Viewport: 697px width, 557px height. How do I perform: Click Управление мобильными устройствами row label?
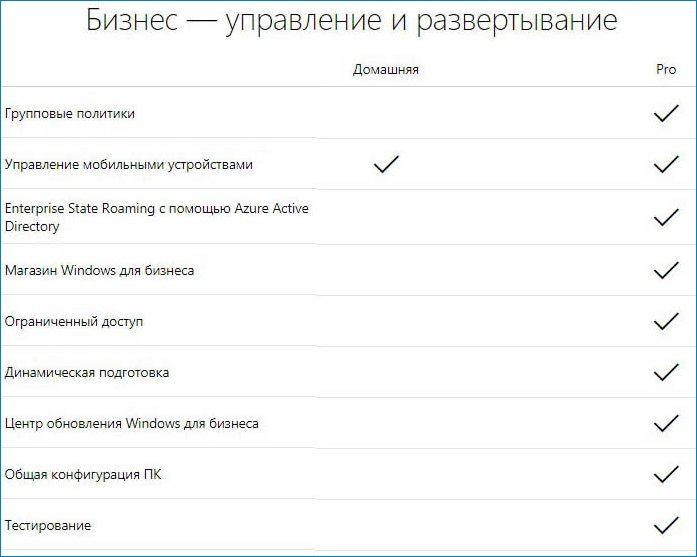129,164
